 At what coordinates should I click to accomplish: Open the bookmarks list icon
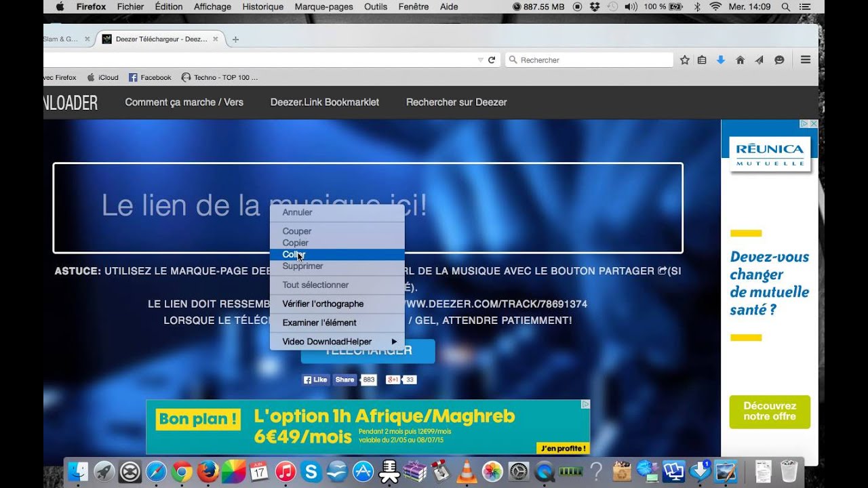[x=702, y=60]
